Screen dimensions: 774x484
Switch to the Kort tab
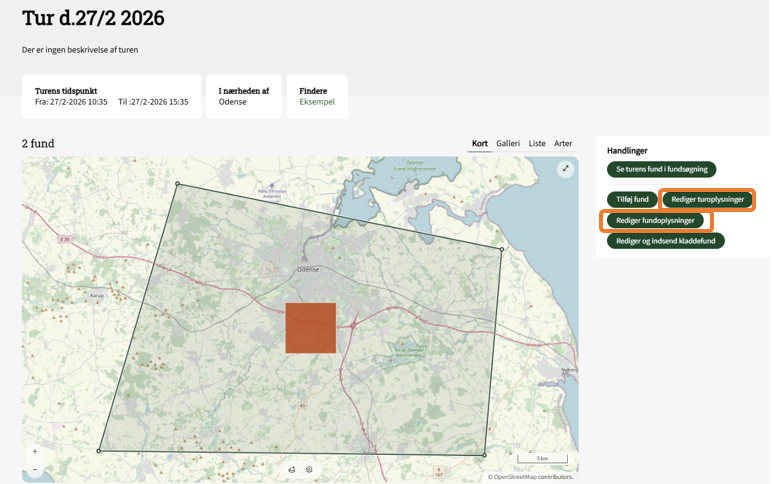pos(480,143)
